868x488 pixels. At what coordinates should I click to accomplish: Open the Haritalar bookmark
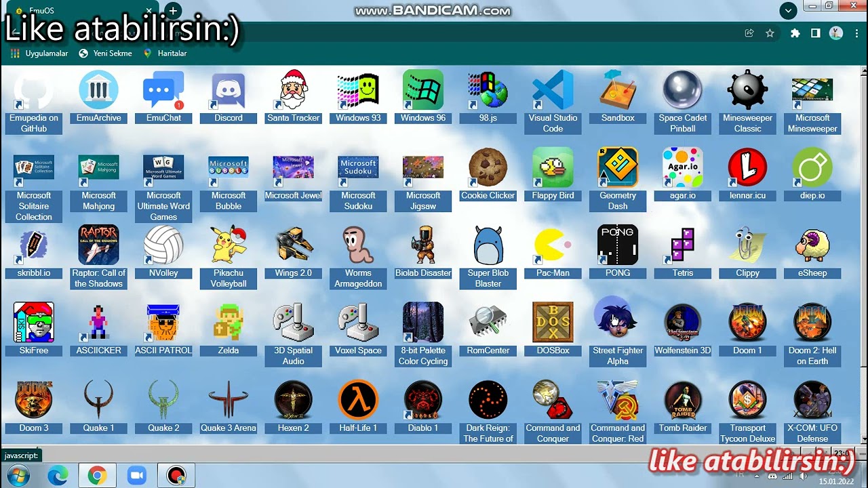point(165,53)
